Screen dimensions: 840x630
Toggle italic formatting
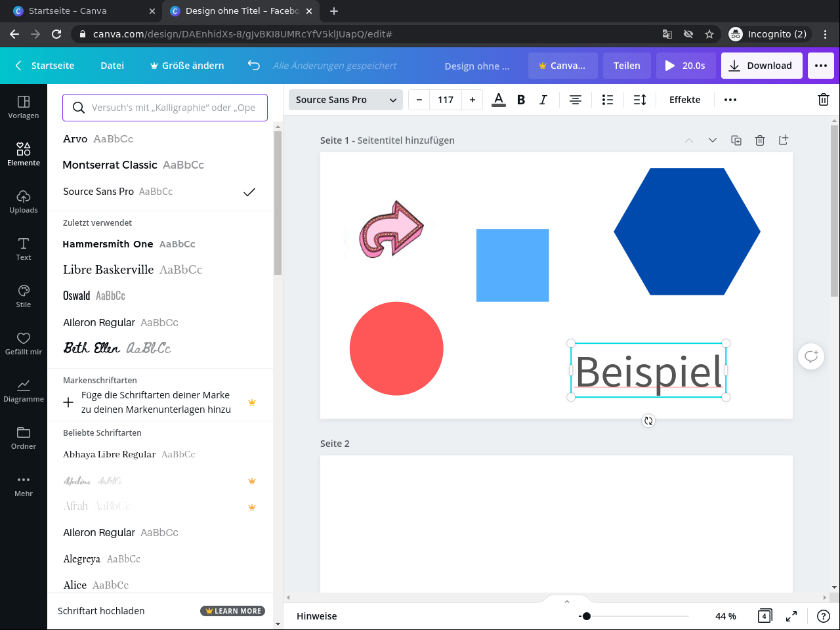point(543,100)
